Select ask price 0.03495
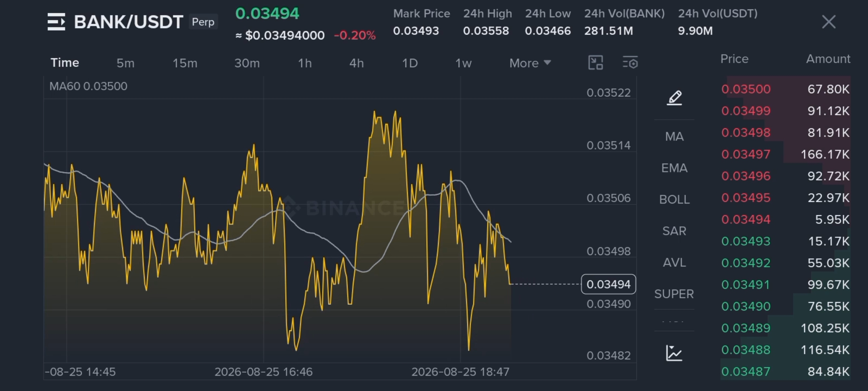Image resolution: width=868 pixels, height=391 pixels. [x=746, y=198]
